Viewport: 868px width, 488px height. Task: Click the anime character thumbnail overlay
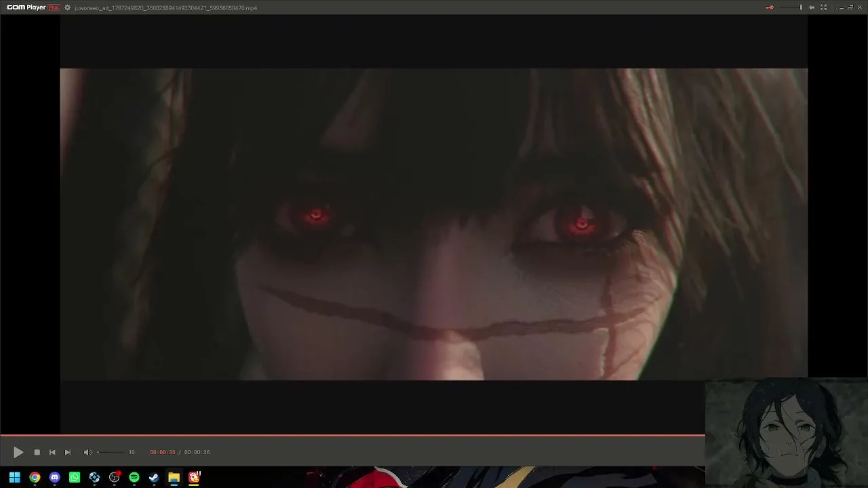(x=787, y=432)
